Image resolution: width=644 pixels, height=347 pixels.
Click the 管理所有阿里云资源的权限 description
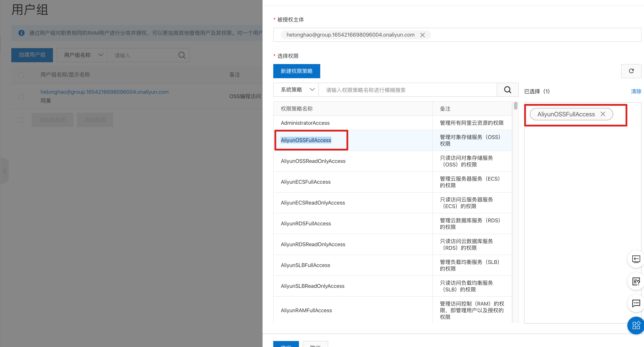point(472,123)
